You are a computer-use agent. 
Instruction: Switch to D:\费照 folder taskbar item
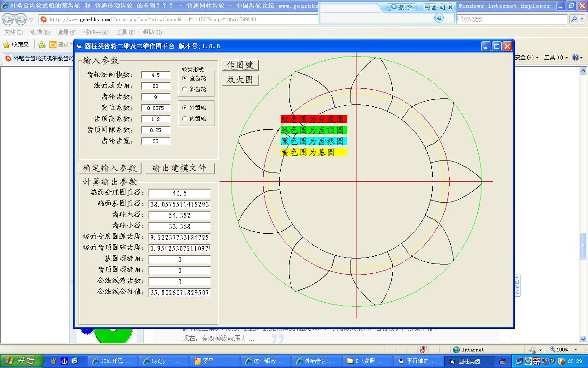pos(367,362)
